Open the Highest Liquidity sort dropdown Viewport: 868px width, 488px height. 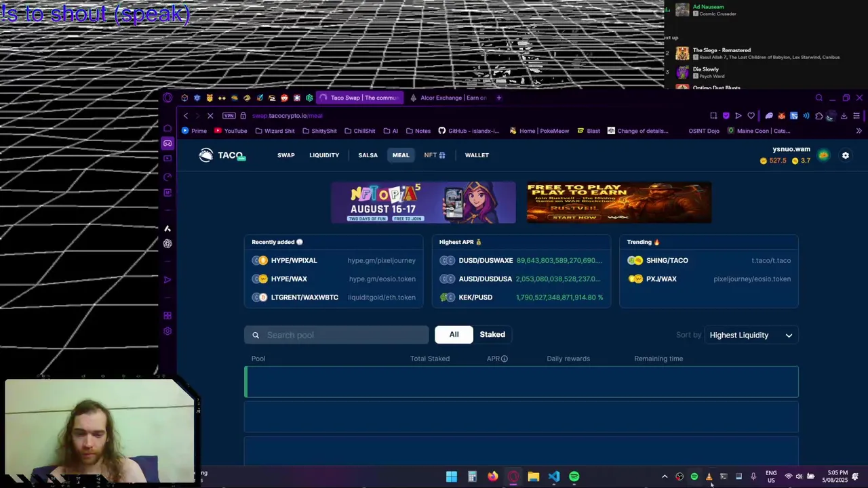tap(751, 335)
